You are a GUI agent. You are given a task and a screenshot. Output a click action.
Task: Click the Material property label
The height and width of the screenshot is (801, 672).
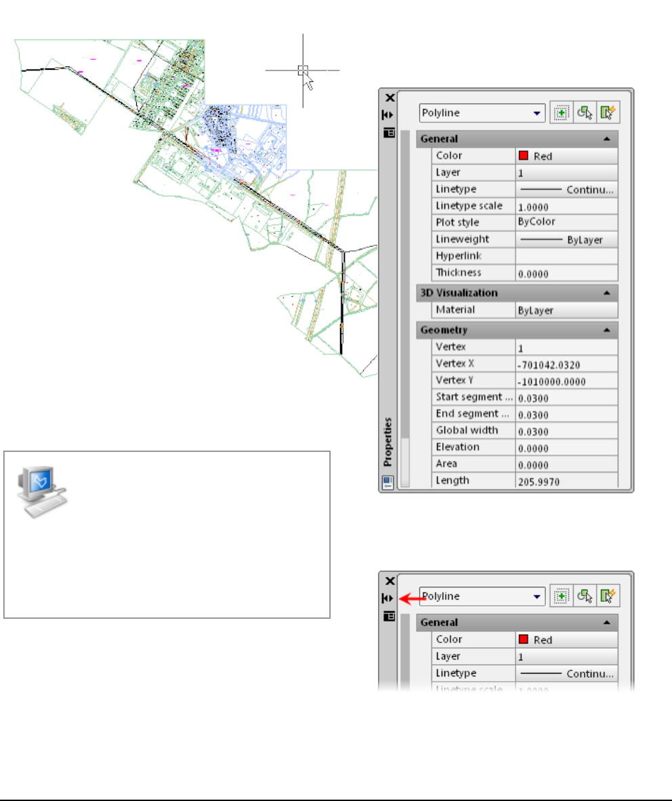[455, 310]
